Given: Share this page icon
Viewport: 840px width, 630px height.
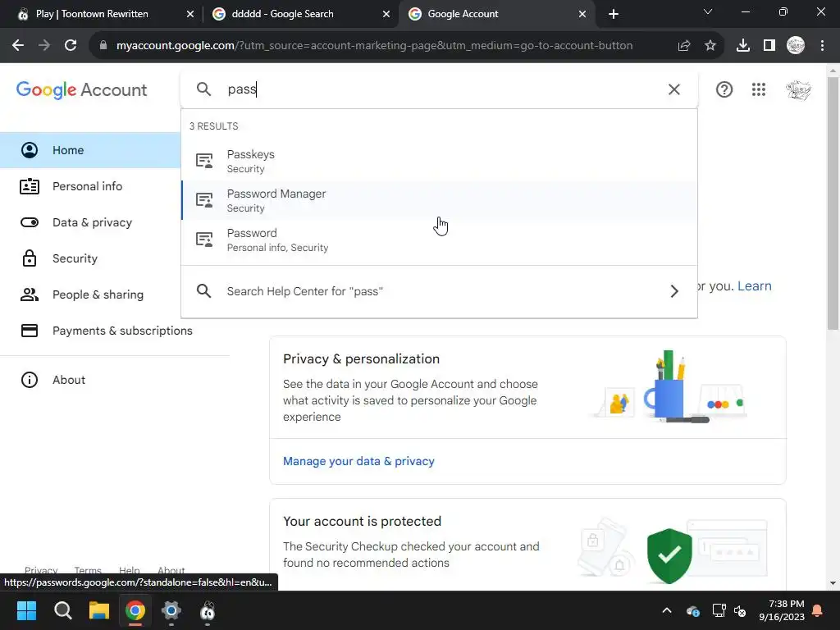Looking at the screenshot, I should click(x=683, y=46).
